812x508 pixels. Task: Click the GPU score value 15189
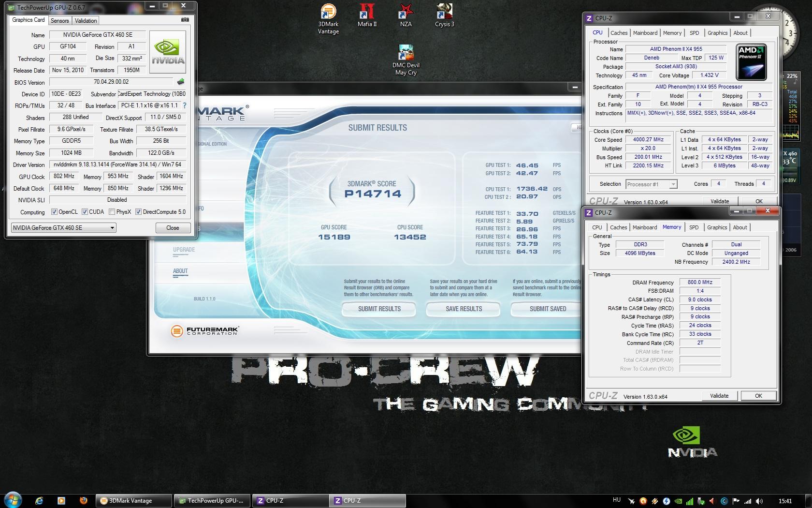(x=334, y=237)
